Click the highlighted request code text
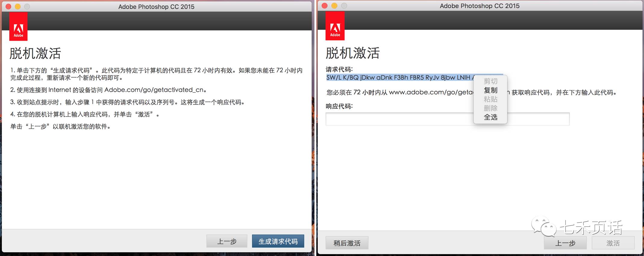The height and width of the screenshot is (256, 644). (x=400, y=77)
